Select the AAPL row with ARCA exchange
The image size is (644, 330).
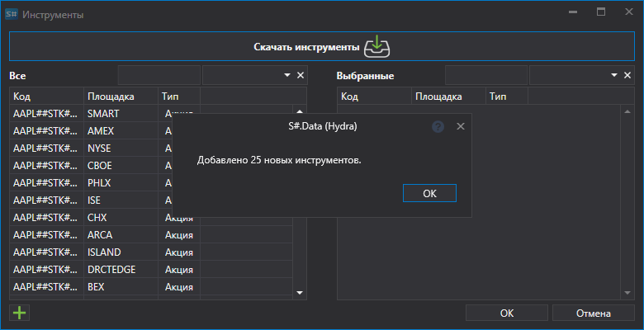151,235
